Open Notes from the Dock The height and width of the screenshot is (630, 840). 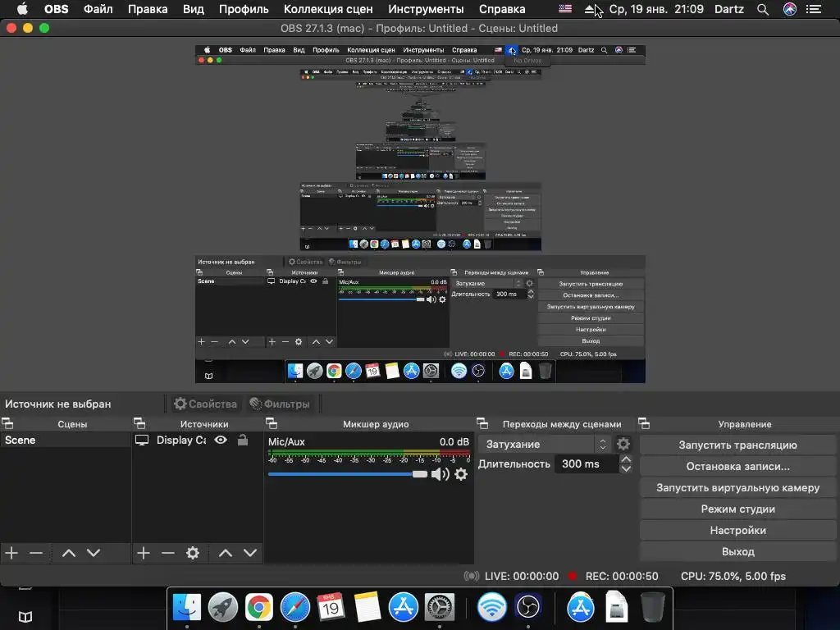[x=367, y=608]
